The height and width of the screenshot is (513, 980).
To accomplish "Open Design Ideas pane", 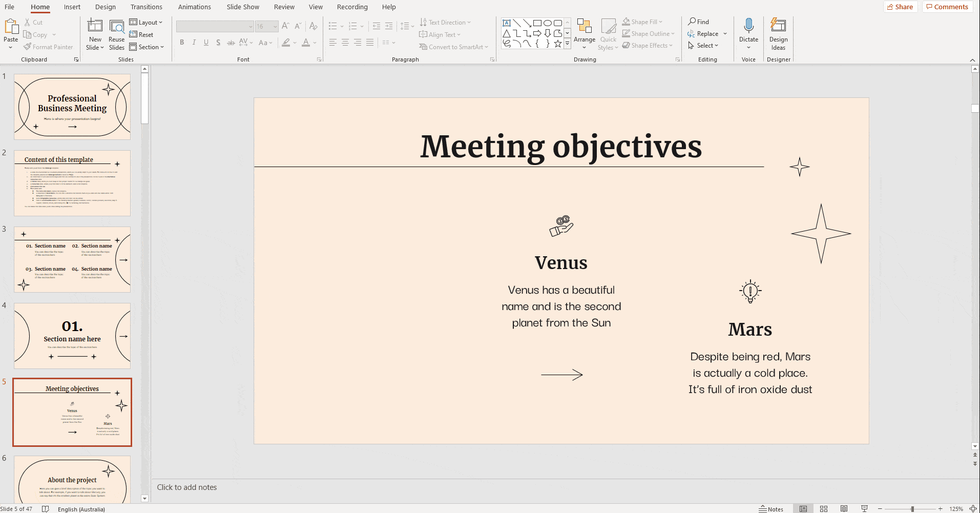I will (x=778, y=34).
